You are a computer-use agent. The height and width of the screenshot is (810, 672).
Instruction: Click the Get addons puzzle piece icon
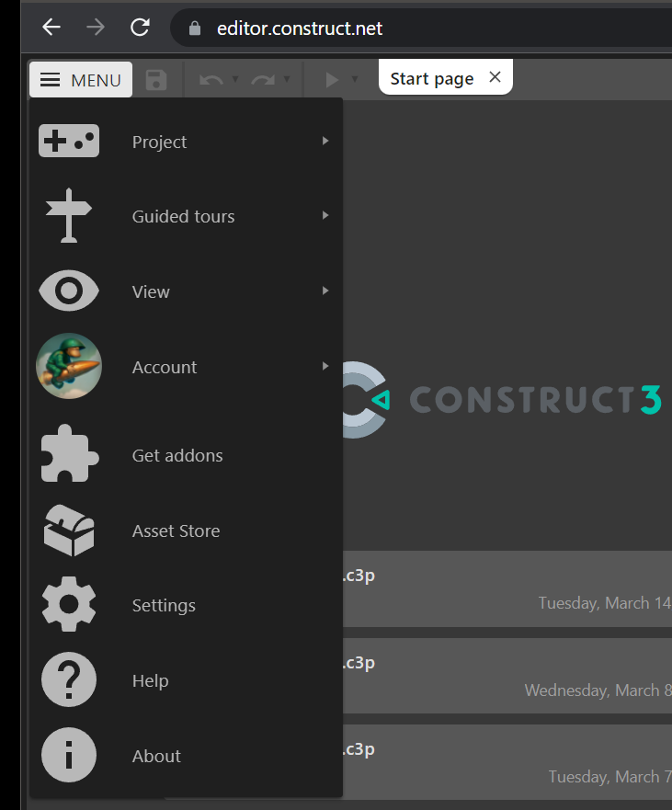(69, 453)
